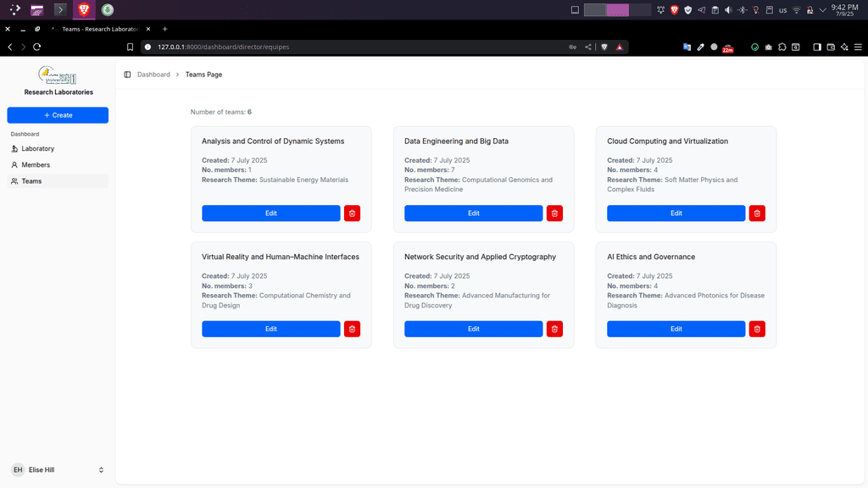
Task: Open the Brave browser main menu
Action: pos(858,47)
